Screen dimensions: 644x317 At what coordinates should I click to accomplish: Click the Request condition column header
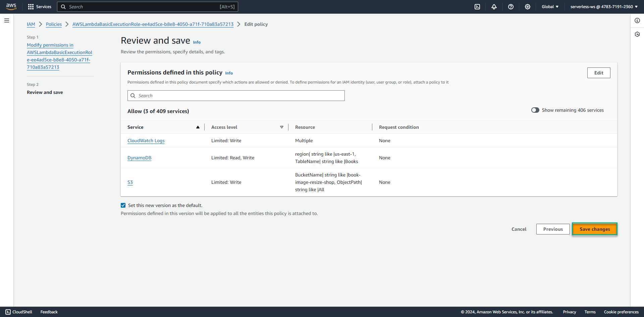pos(399,127)
